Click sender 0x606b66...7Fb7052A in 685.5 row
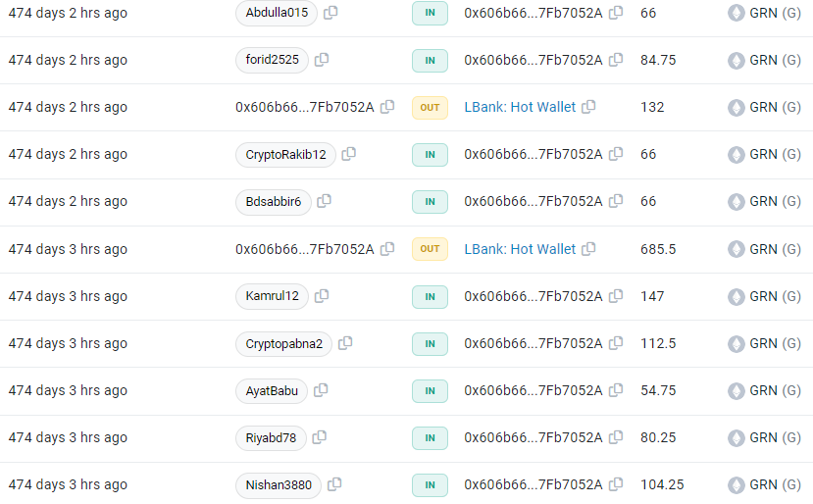Viewport: 813px width, 504px height. tap(304, 249)
